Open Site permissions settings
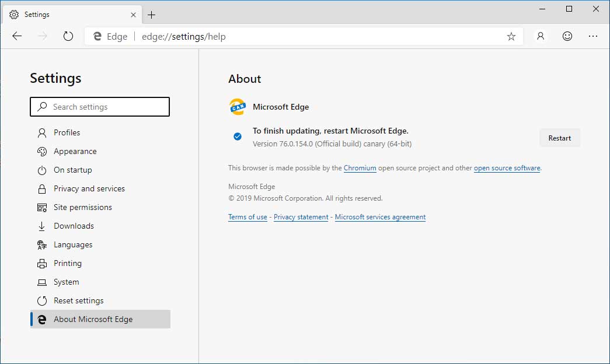The height and width of the screenshot is (364, 610). (x=100, y=207)
